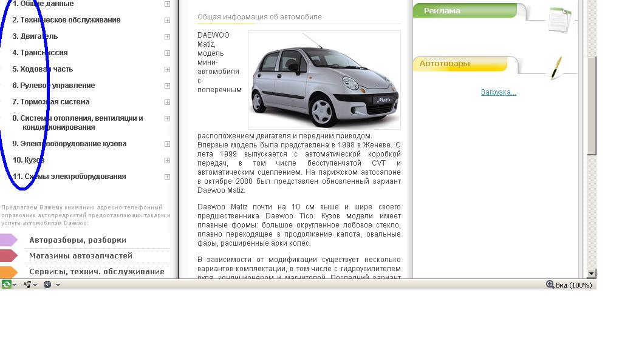Image resolution: width=622 pixels, height=364 pixels.
Task: Expand 8. Системы отопления plus box
Action: point(168,118)
